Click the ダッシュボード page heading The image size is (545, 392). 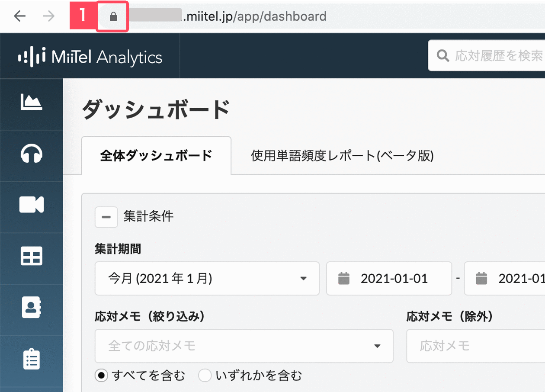[156, 109]
